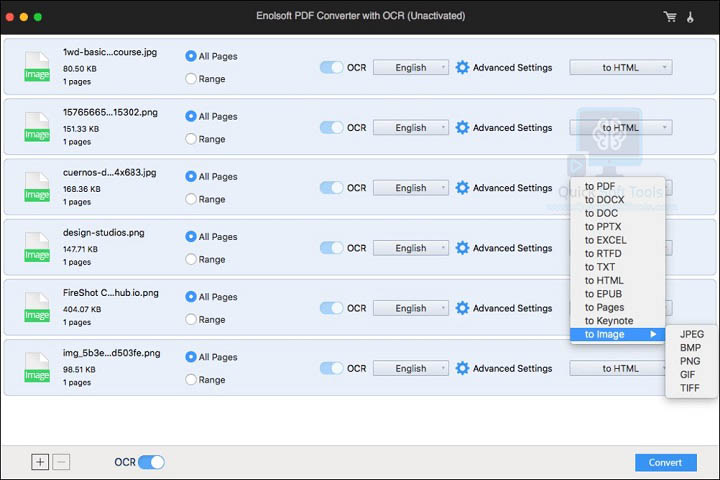720x480 pixels.
Task: Click the thermometer activation icon in title bar
Action: [690, 17]
